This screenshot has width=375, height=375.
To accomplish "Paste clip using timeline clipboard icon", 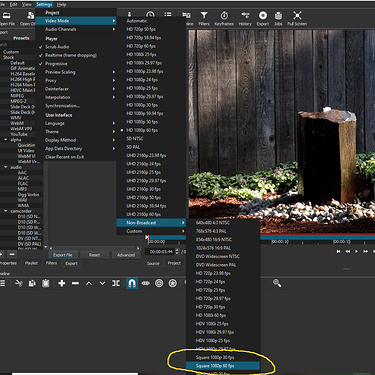I will point(46,283).
